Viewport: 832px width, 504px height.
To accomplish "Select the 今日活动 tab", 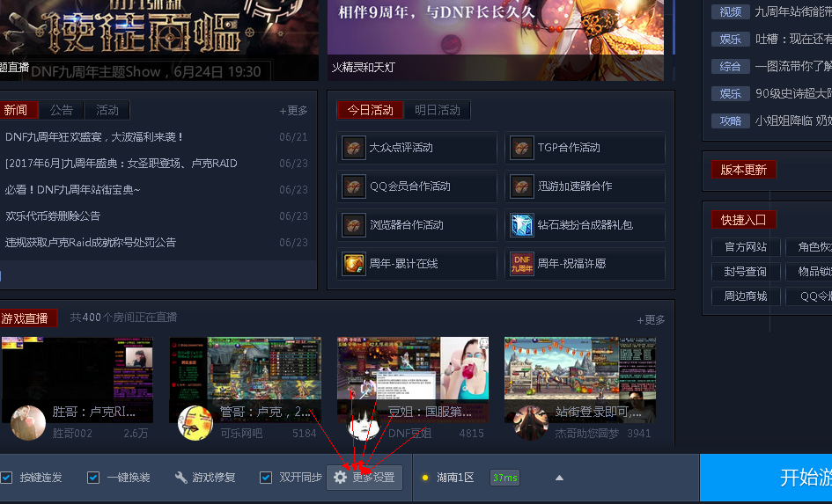I will [371, 110].
